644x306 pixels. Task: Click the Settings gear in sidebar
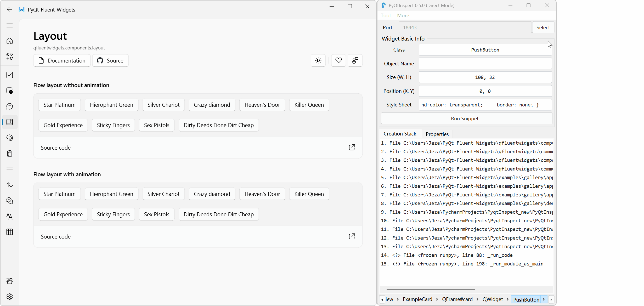click(x=10, y=297)
